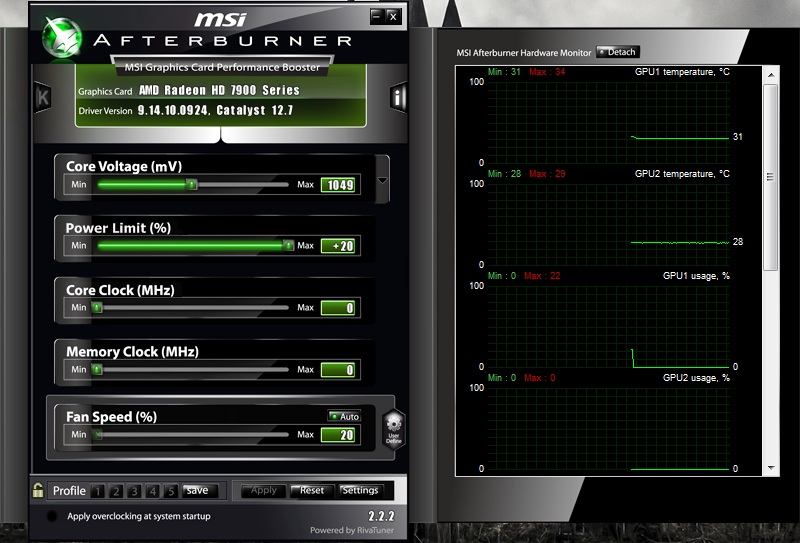Click the Powered by RivaTuner text
Screen dimensions: 800x543
[x=352, y=530]
